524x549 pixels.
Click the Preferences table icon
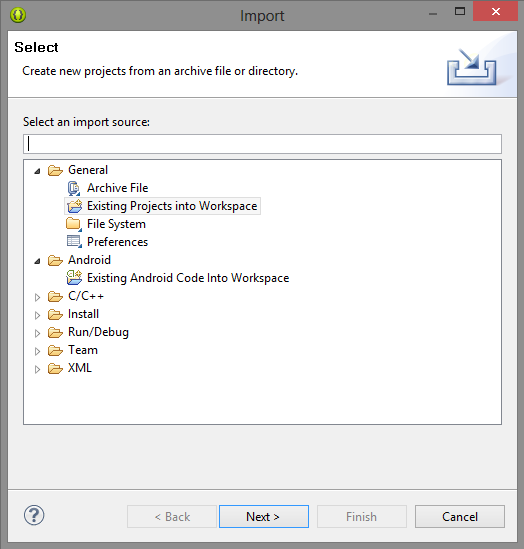(x=74, y=242)
